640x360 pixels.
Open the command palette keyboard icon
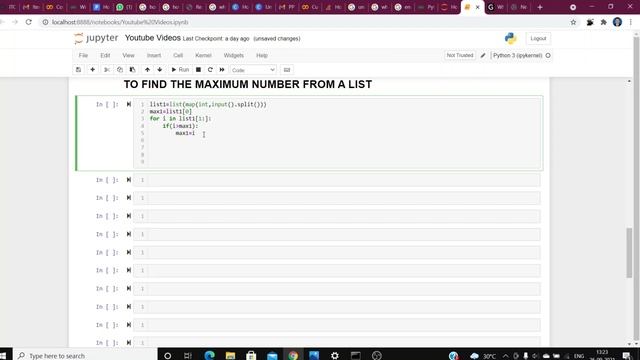click(287, 70)
